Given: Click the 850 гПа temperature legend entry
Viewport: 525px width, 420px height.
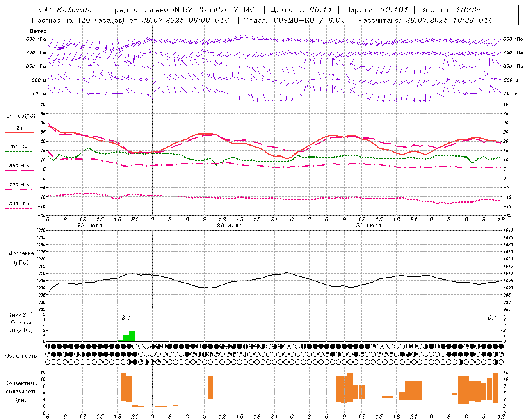Looking at the screenshot, I should 19,166.
